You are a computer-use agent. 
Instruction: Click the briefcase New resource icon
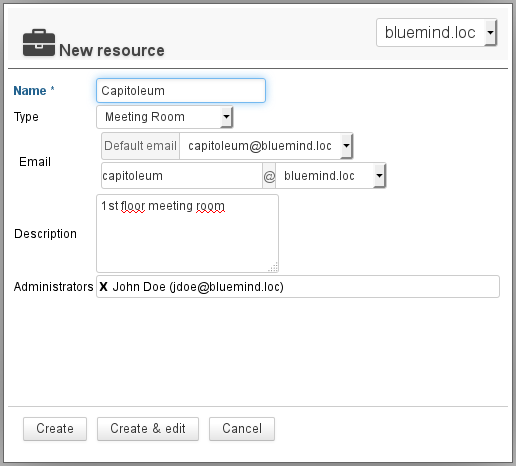(39, 43)
